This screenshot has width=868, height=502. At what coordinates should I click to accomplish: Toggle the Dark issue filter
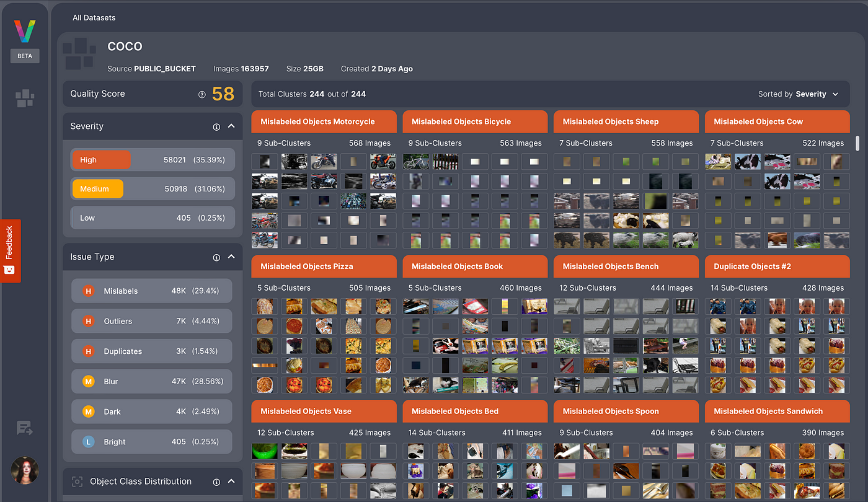pyautogui.click(x=152, y=412)
